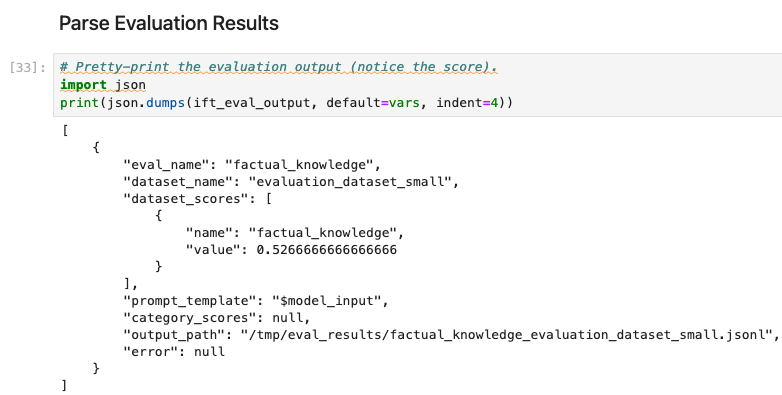Click the eval_name output line
Viewport: 782px width, 395px height.
point(252,165)
